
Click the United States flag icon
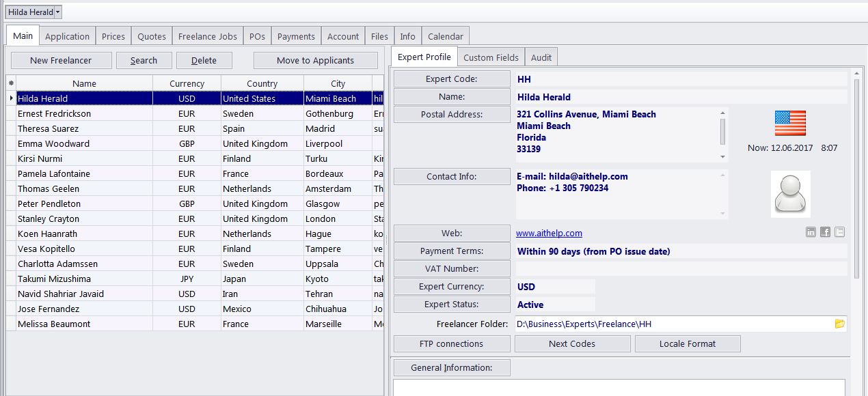pos(790,124)
